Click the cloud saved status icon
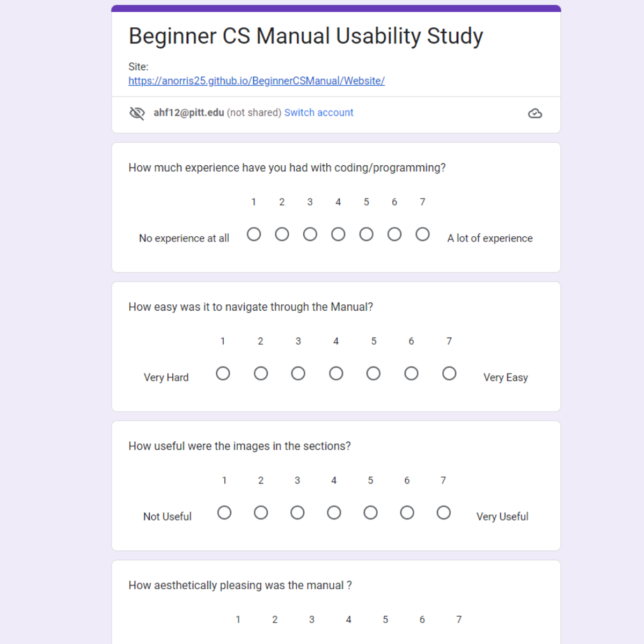 coord(535,113)
